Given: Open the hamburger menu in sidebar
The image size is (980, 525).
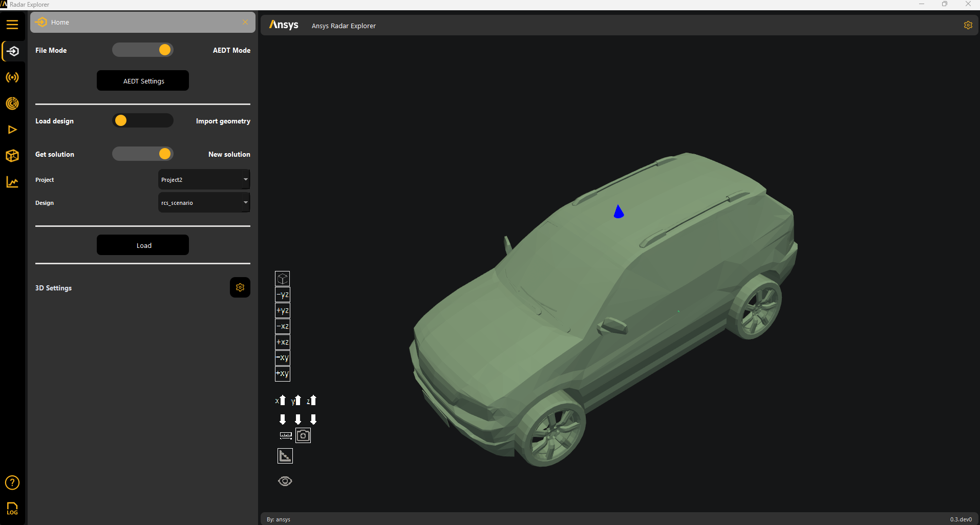Looking at the screenshot, I should [x=12, y=25].
